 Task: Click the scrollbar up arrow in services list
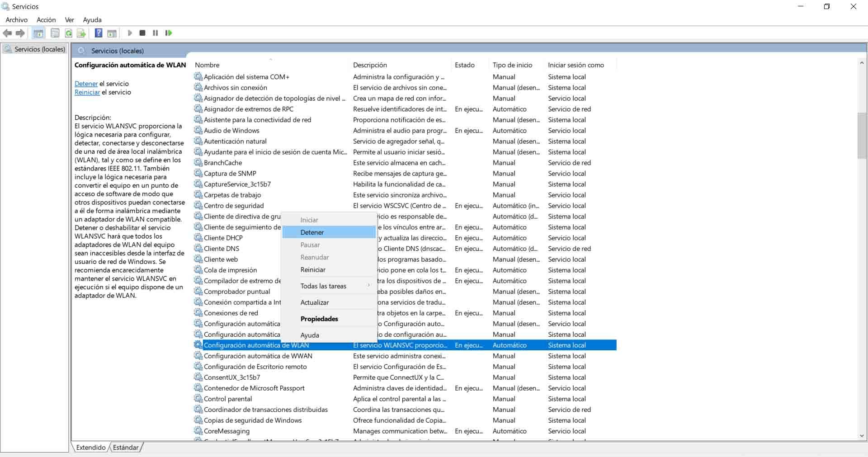pos(862,63)
